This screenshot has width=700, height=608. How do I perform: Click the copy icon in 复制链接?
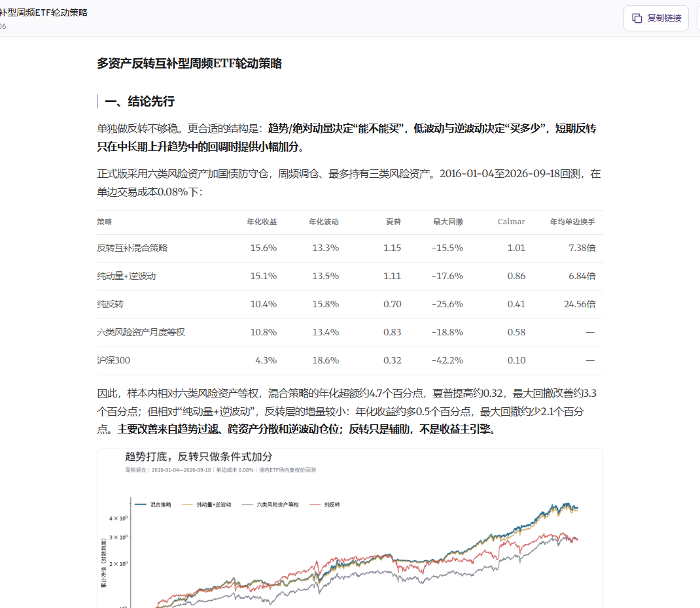(x=637, y=18)
